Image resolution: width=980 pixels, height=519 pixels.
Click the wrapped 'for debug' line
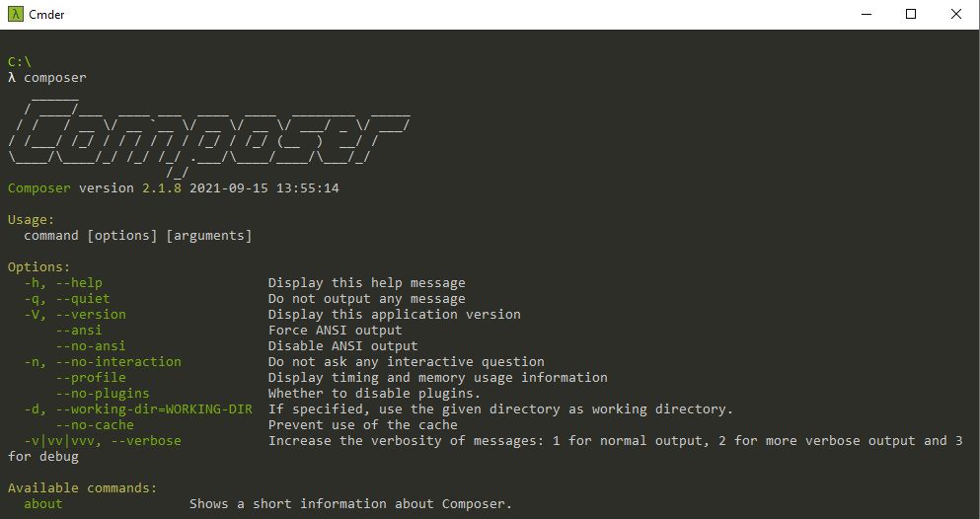[43, 457]
